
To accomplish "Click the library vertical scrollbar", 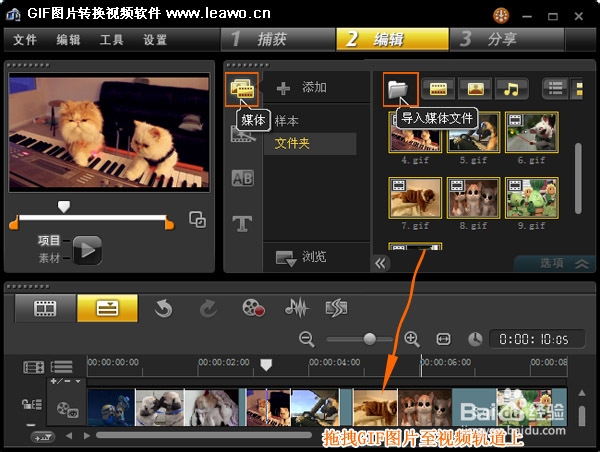I will [578, 178].
